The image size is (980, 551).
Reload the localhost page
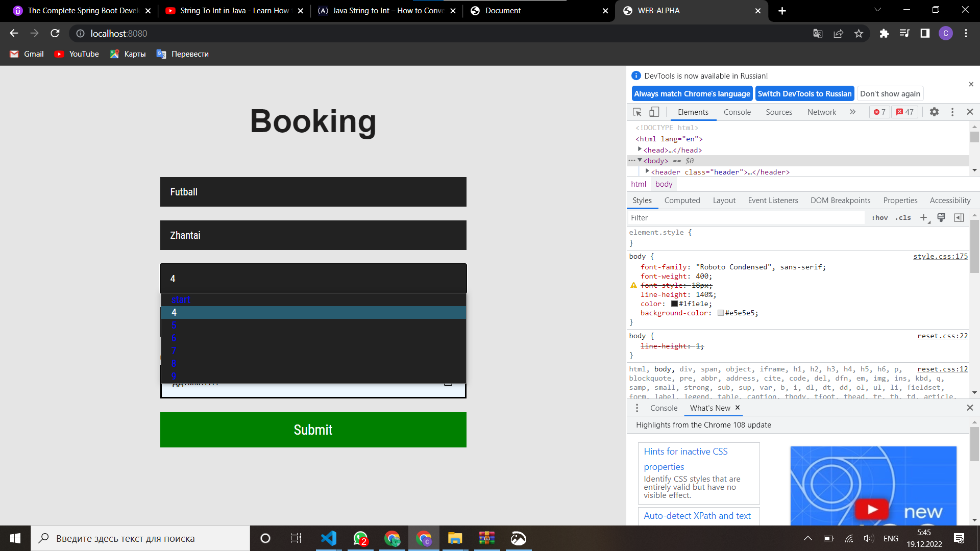(x=55, y=34)
